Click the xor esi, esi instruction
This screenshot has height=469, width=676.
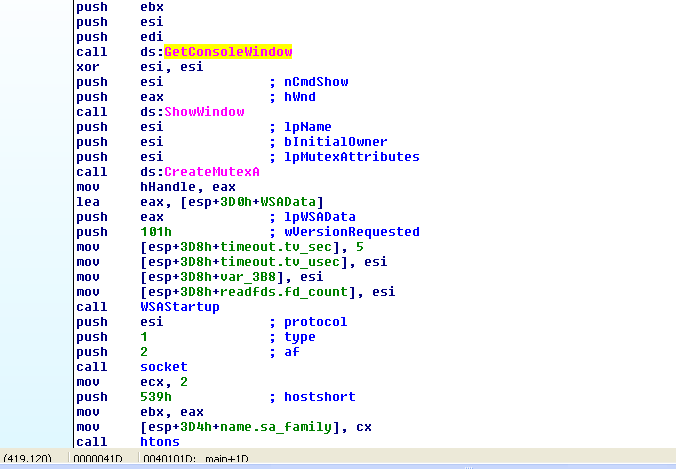point(140,67)
